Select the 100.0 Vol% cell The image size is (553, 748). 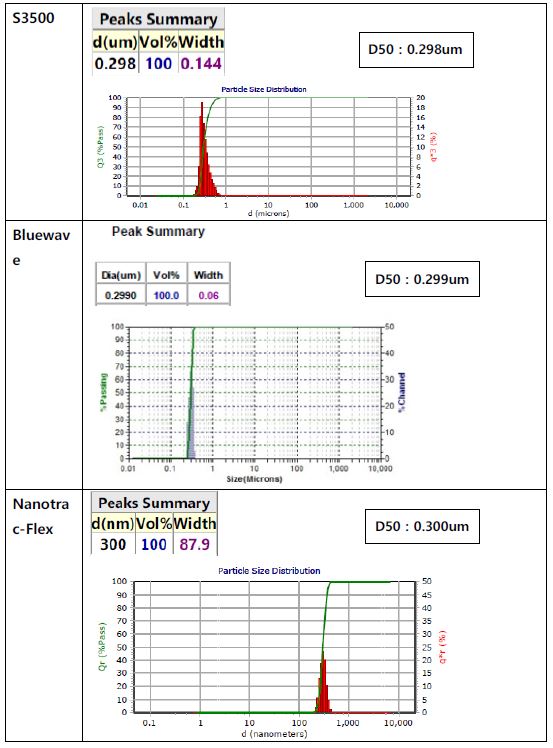(x=167, y=295)
